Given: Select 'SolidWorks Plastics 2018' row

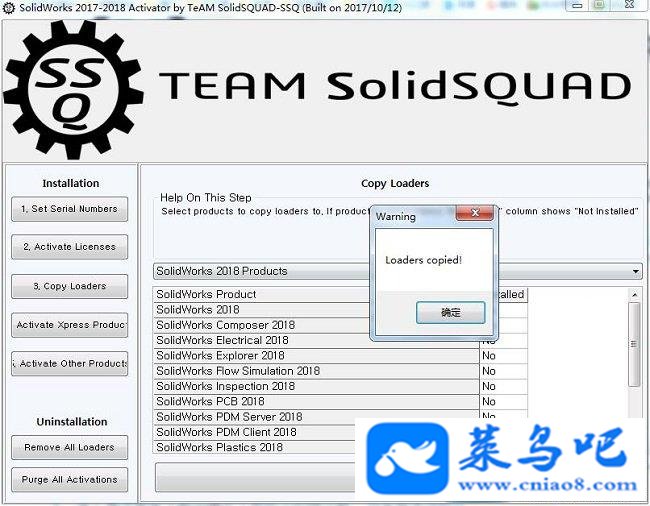Looking at the screenshot, I should [255, 447].
